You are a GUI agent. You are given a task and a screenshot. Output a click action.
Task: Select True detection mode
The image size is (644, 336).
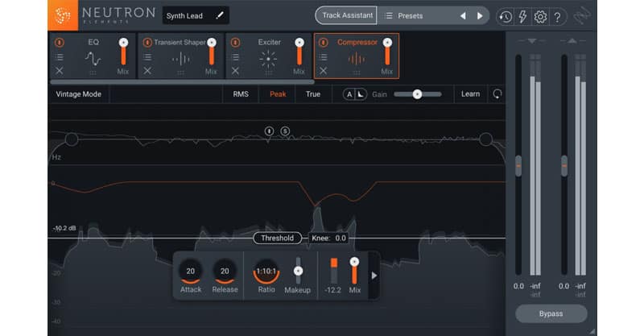click(x=313, y=94)
